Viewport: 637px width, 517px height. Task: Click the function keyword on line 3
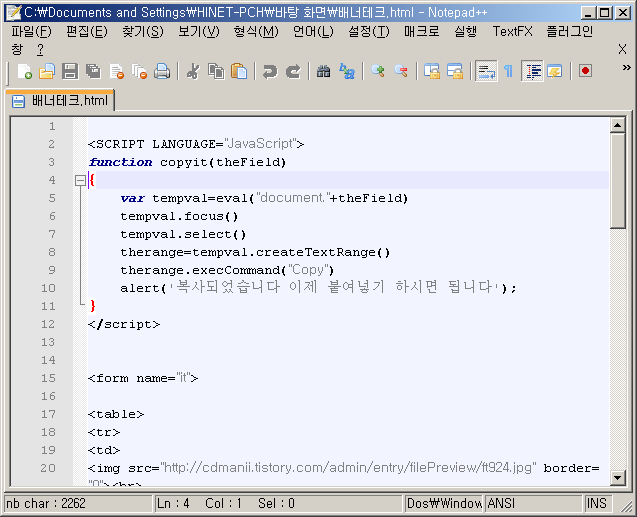[x=120, y=162]
